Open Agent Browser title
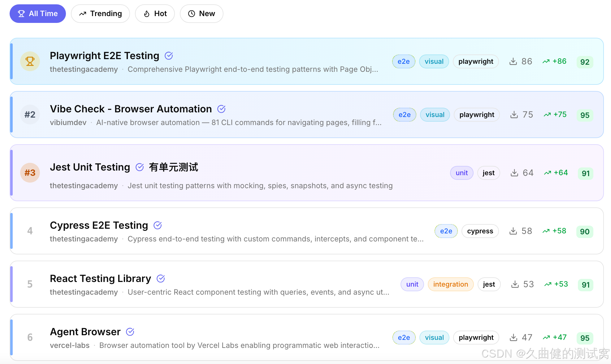The image size is (611, 364). point(85,332)
